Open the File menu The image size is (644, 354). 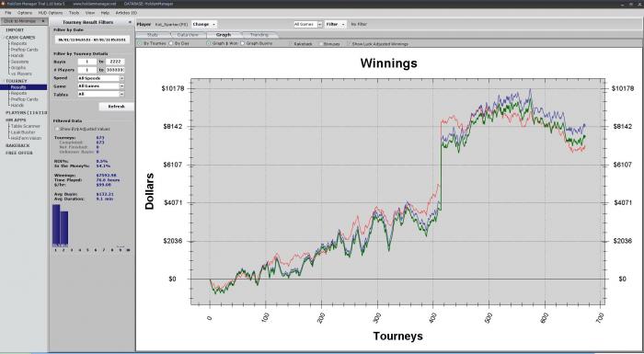8,13
